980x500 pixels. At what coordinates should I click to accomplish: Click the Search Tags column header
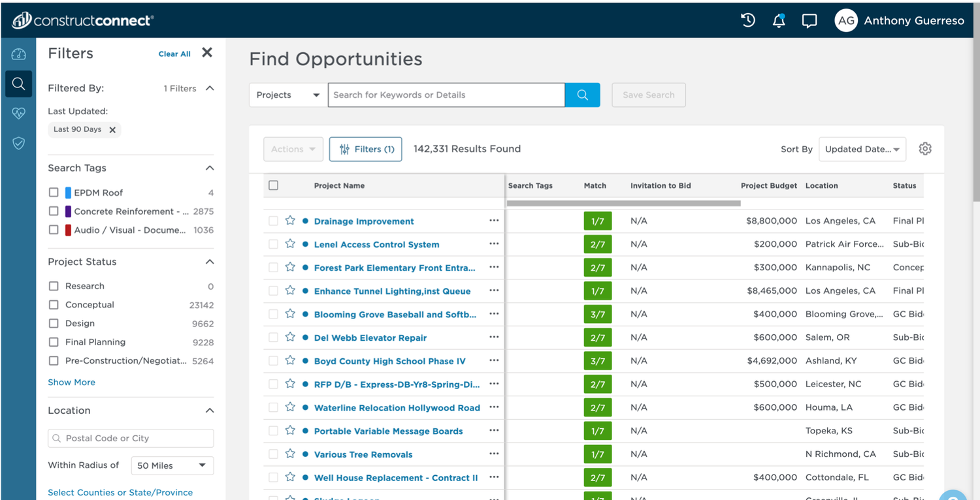[x=530, y=185]
